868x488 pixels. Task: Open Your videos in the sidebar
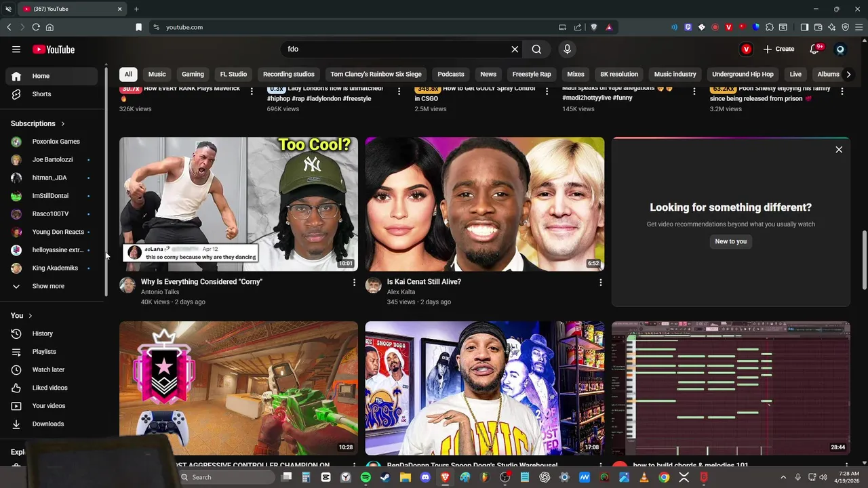click(52, 406)
